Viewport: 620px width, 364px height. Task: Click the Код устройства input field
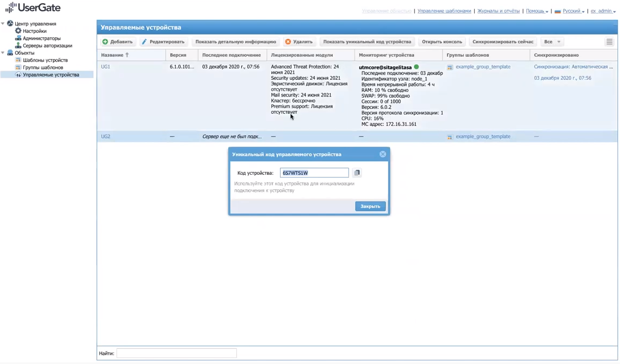(x=315, y=173)
